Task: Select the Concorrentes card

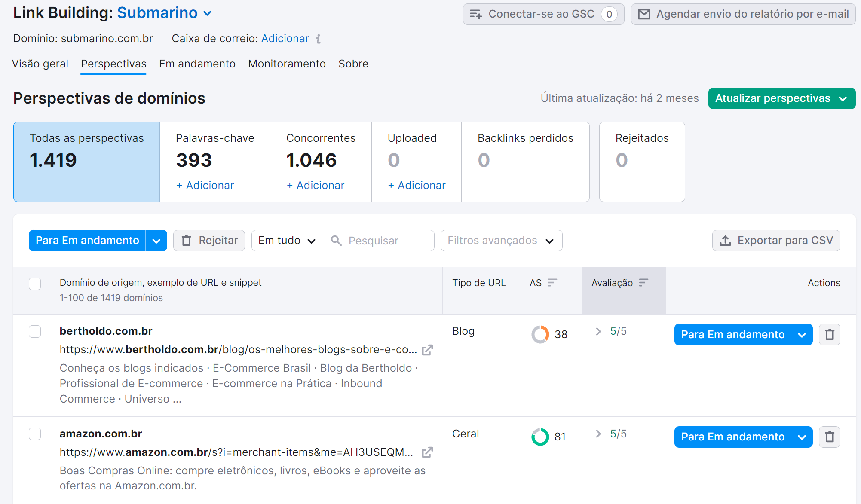Action: click(x=321, y=162)
